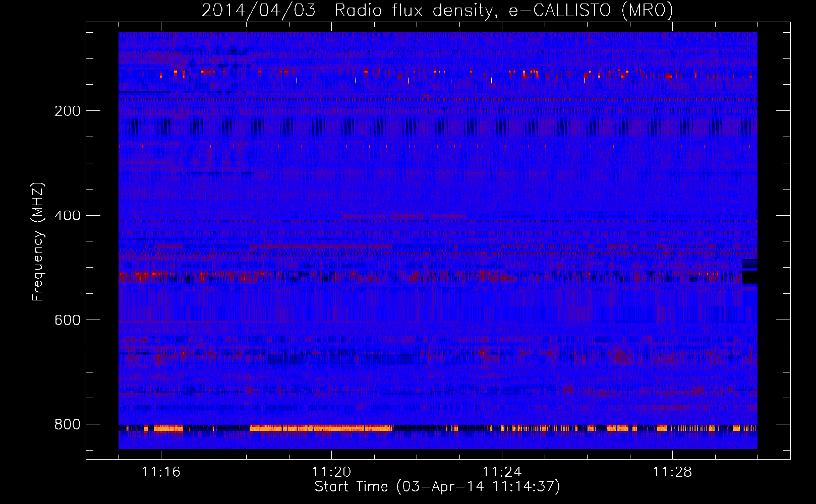Click the 'Start Time (03-Apr-14 11:14:37)' label

pyautogui.click(x=437, y=487)
